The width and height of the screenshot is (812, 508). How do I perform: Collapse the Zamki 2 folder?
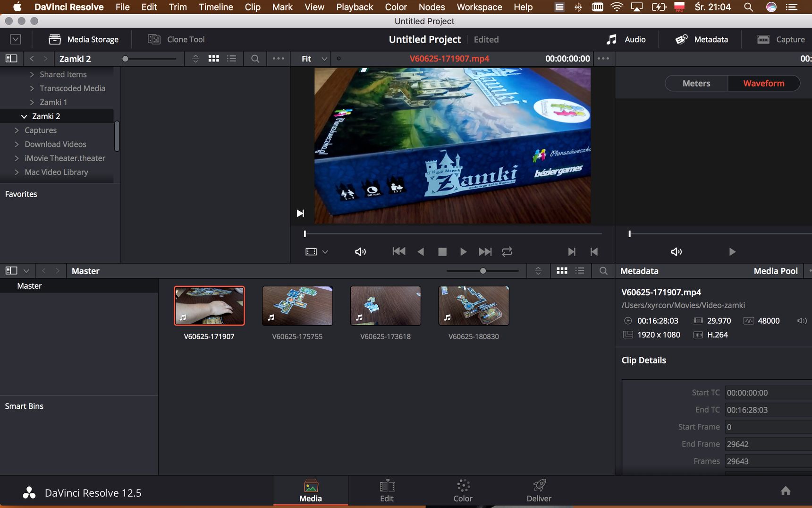(24, 116)
